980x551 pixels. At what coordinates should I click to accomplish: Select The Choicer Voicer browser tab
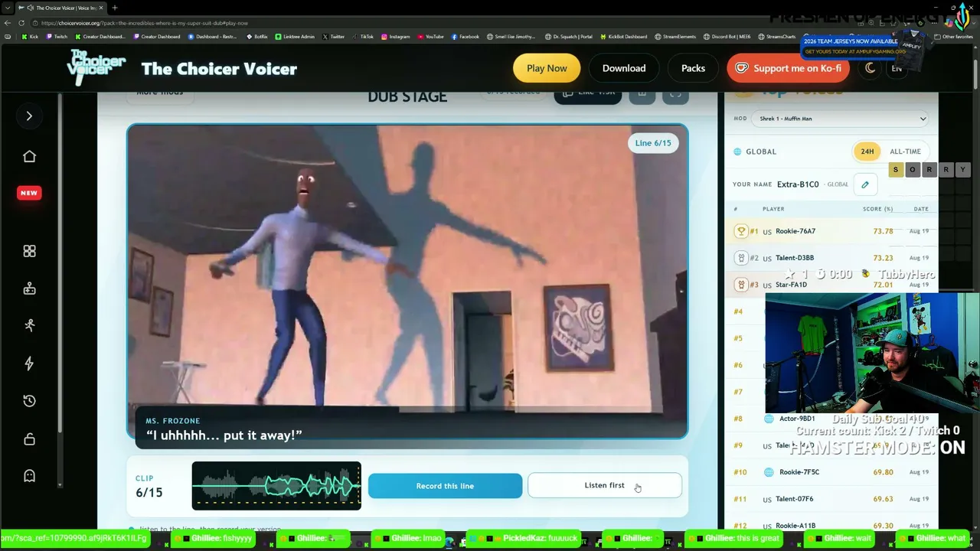pyautogui.click(x=61, y=8)
